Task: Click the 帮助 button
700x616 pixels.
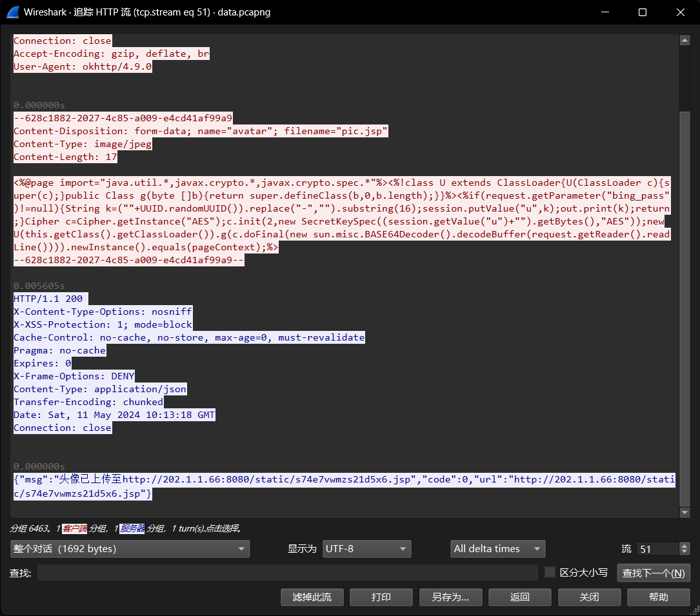Action: 659,597
